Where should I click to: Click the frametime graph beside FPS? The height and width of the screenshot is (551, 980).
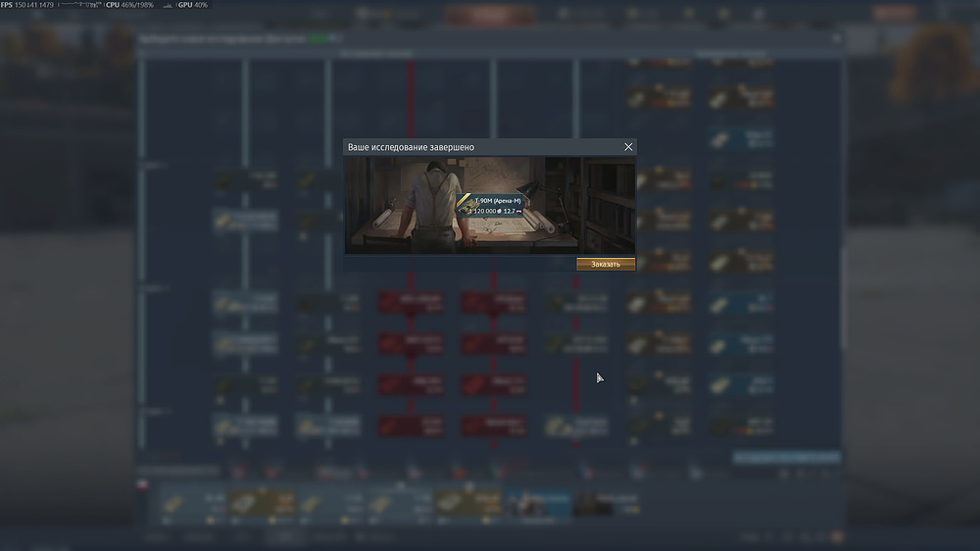[x=80, y=5]
